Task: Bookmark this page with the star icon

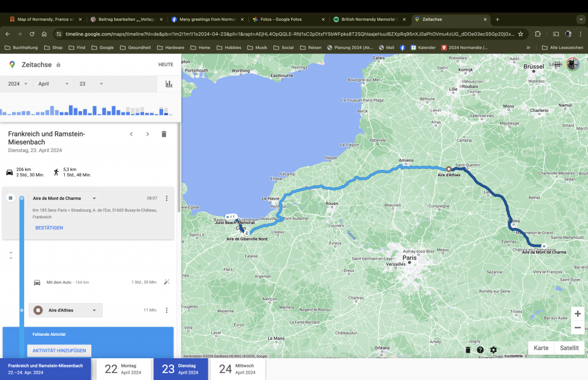Action: (x=520, y=34)
